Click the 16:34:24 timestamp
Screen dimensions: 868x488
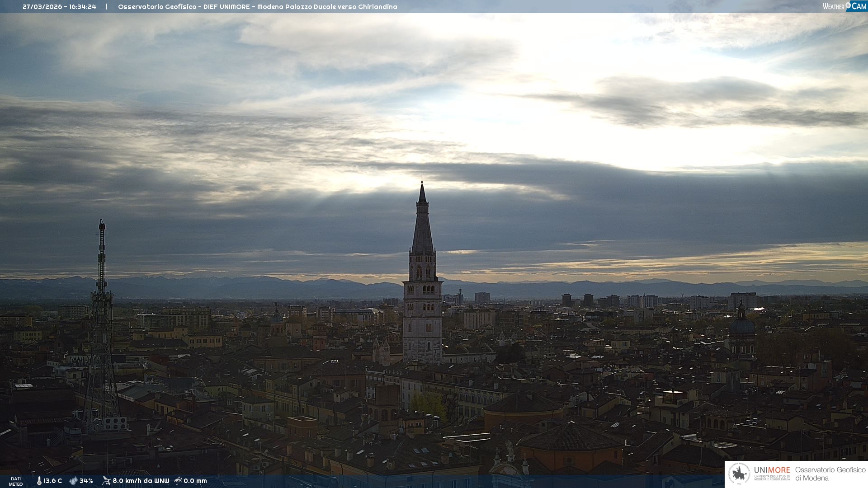(82, 7)
